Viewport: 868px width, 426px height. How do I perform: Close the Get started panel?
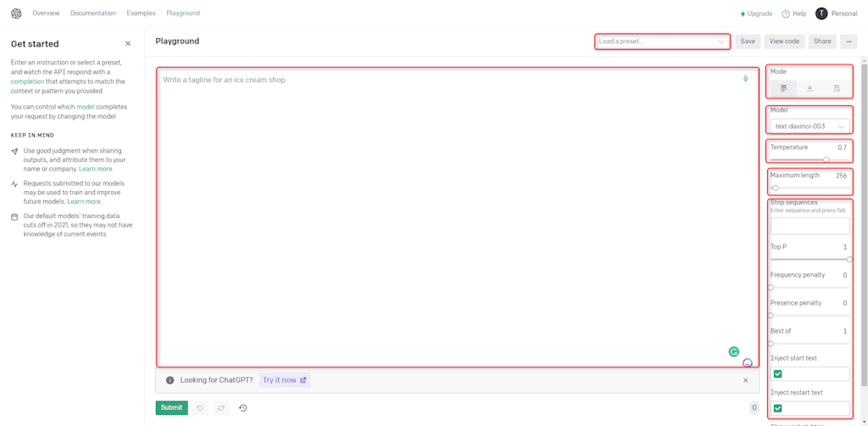point(128,43)
